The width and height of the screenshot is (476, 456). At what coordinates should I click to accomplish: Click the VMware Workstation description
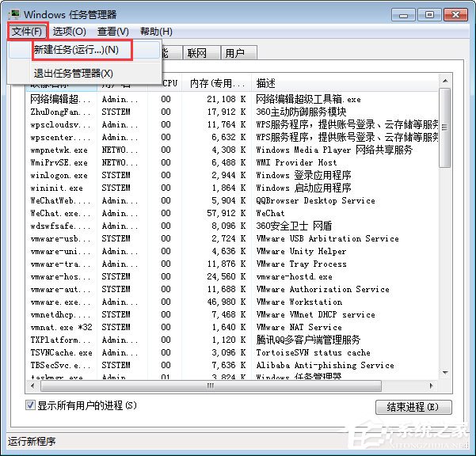tap(299, 302)
